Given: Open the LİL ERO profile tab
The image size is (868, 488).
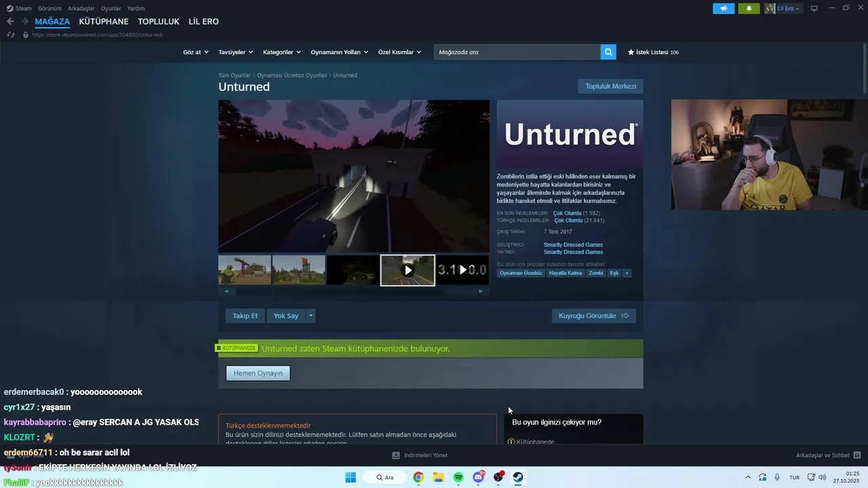Looking at the screenshot, I should (x=203, y=22).
